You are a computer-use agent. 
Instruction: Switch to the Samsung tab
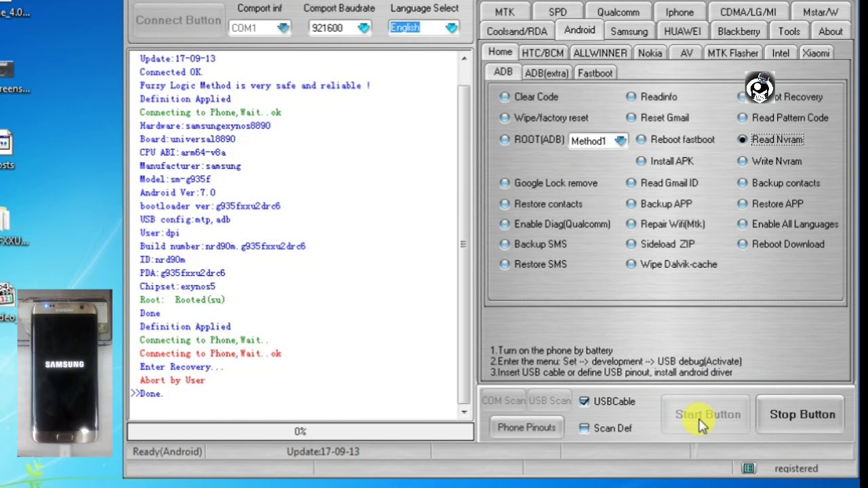(x=629, y=31)
